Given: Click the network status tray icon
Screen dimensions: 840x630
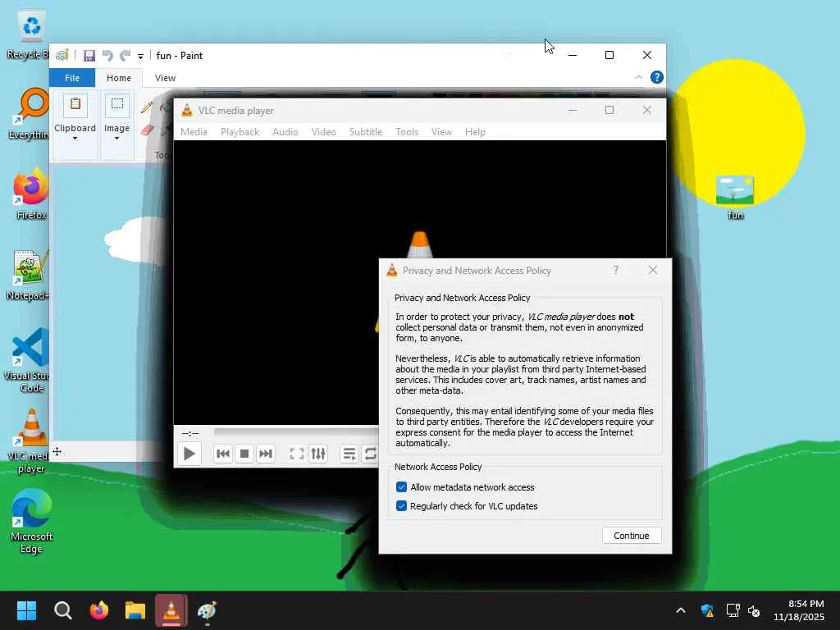Looking at the screenshot, I should point(733,610).
